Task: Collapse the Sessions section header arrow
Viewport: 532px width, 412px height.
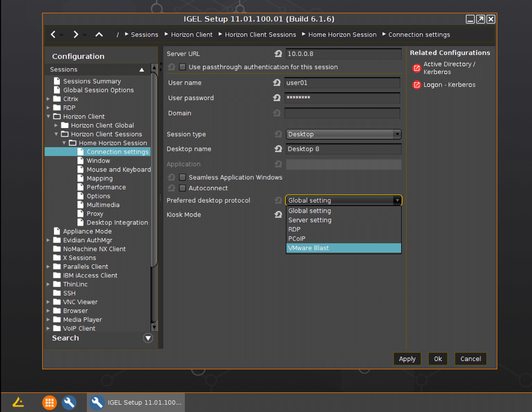Action: point(142,70)
